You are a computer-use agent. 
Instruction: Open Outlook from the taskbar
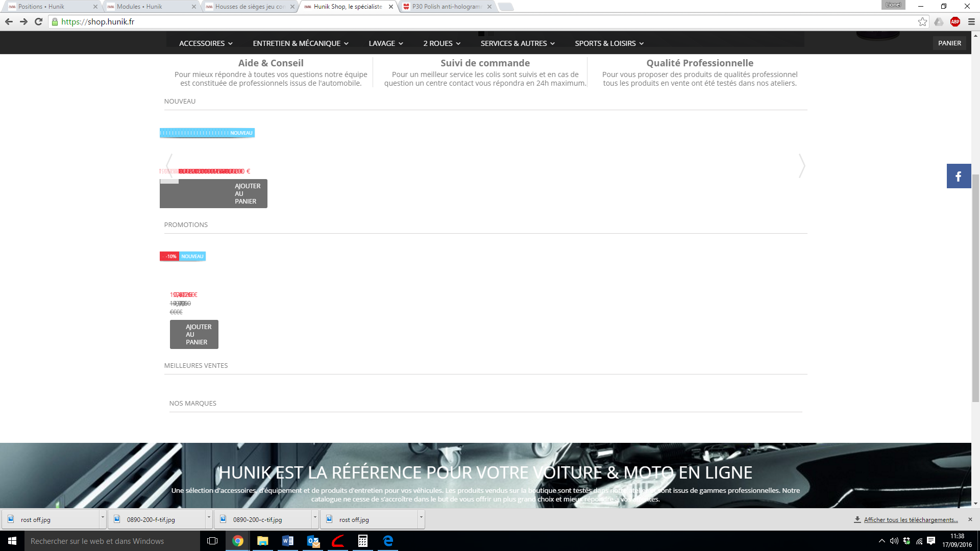[313, 541]
